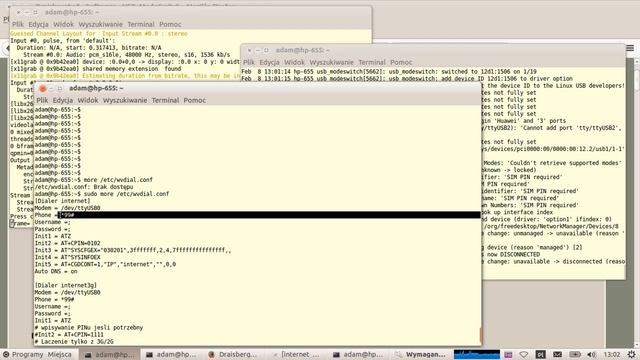
Task: Maximize the front terminal window
Action: (x=60, y=88)
